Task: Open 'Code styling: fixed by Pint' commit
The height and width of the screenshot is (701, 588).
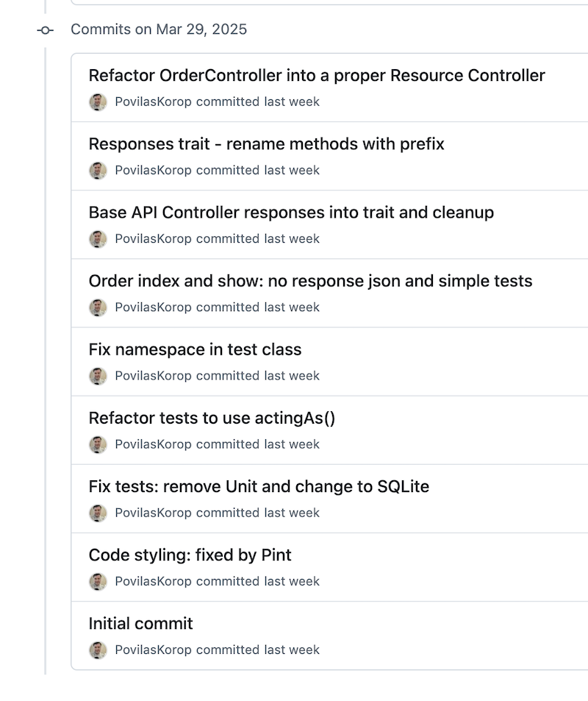Action: coord(190,555)
